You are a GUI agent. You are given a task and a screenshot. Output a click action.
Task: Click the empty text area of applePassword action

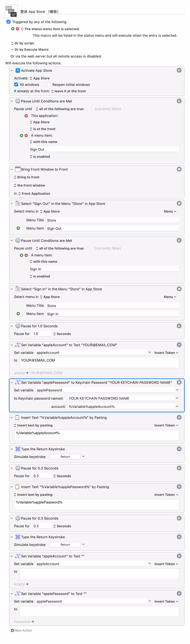[x=99, y=611]
